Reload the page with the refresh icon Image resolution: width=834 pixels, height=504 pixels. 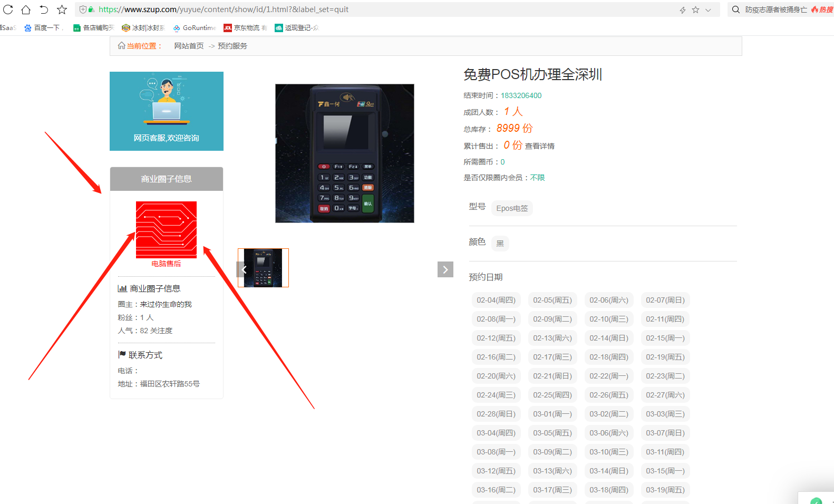(8, 9)
